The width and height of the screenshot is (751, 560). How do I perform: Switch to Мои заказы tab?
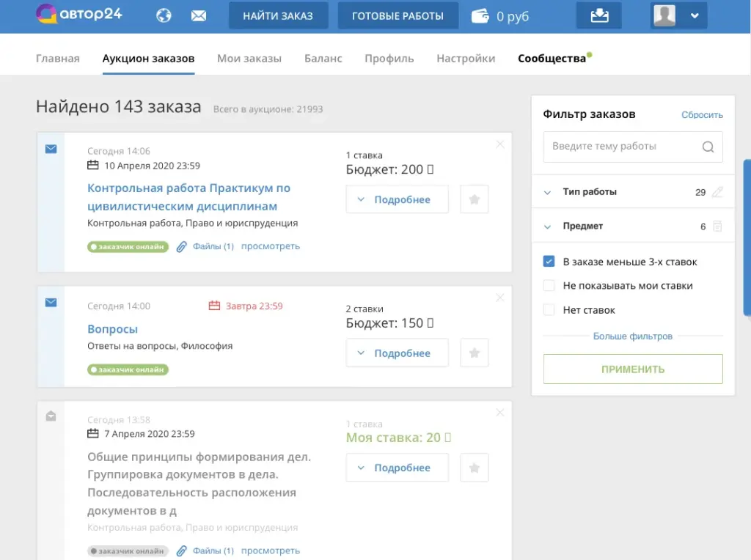click(249, 59)
